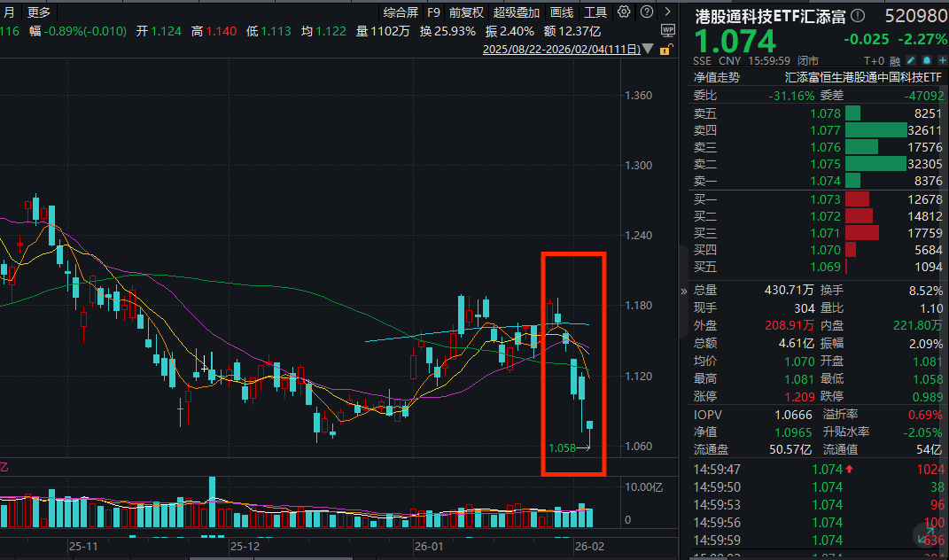The image size is (949, 560).
Task: Collapse the side panel with double-arrow handle
Action: point(683,291)
